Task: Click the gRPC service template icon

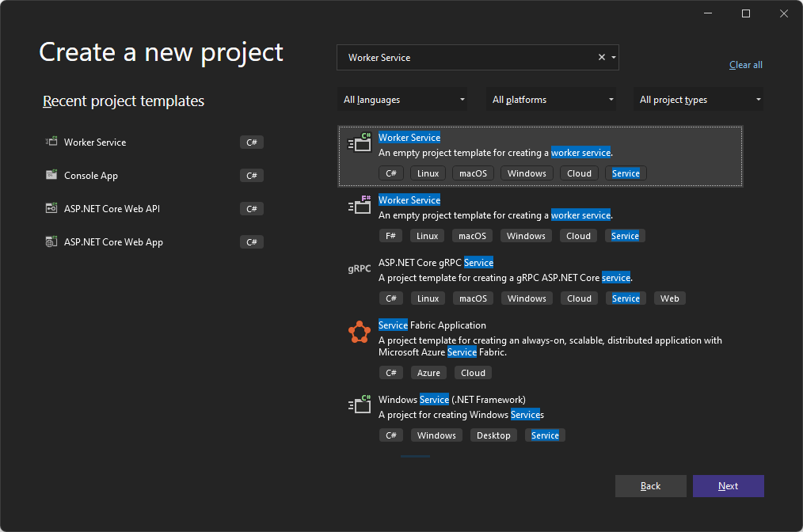Action: 360,268
